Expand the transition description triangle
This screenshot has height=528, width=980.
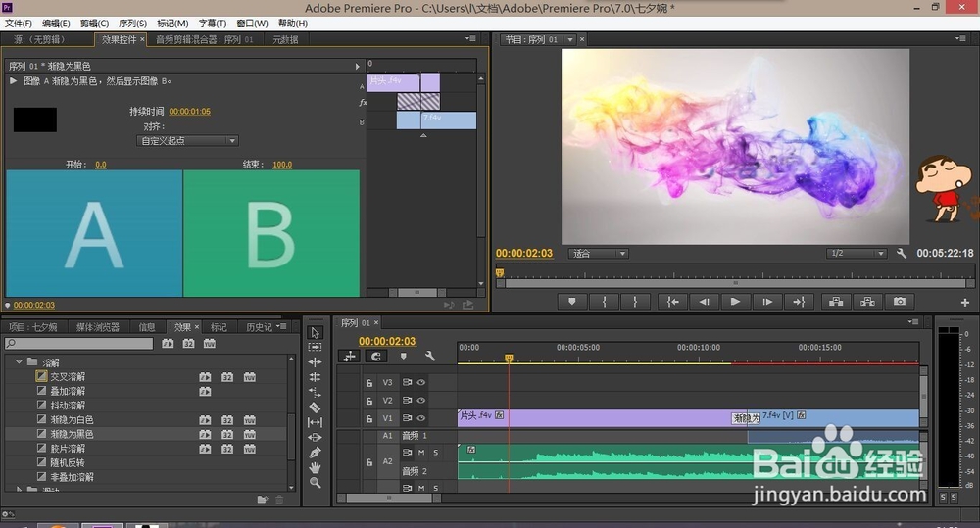coord(13,80)
